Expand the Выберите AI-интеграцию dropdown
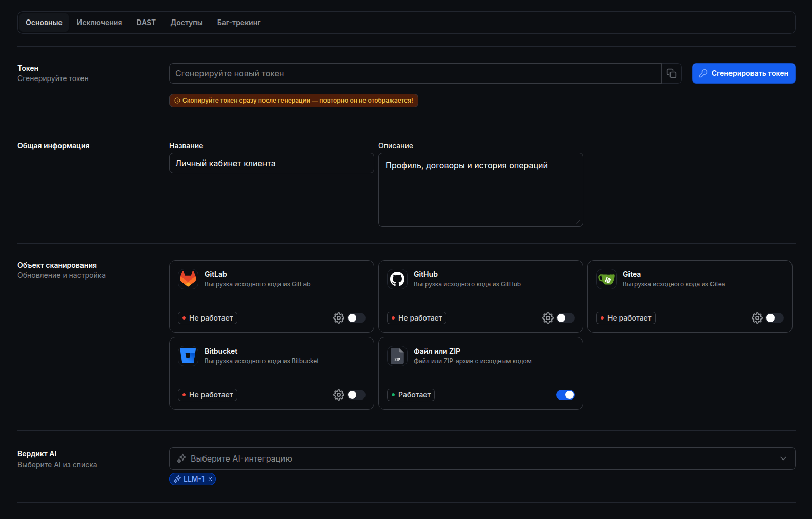This screenshot has width=812, height=519. (482, 458)
